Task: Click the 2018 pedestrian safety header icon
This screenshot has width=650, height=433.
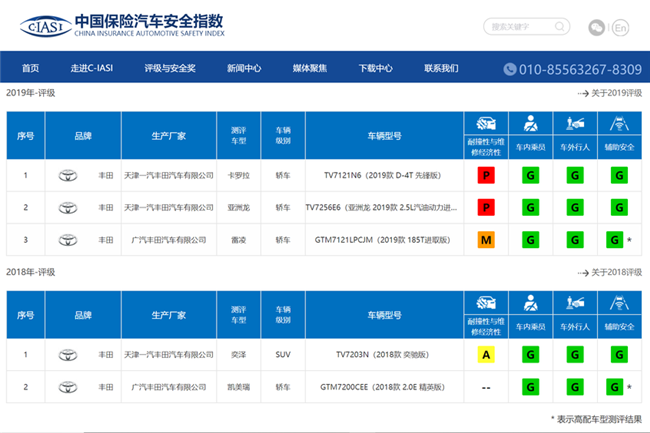Action: point(575,302)
